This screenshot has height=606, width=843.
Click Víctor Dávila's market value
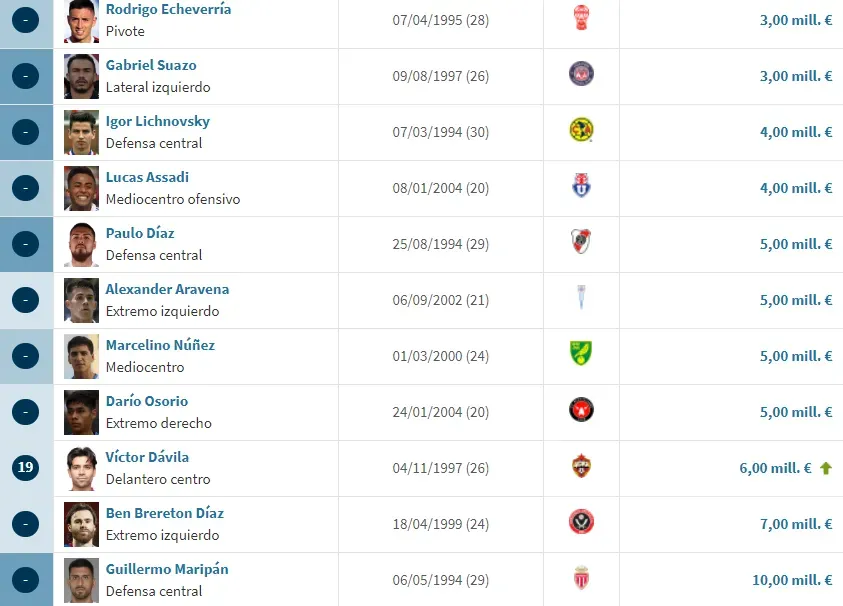pos(780,468)
